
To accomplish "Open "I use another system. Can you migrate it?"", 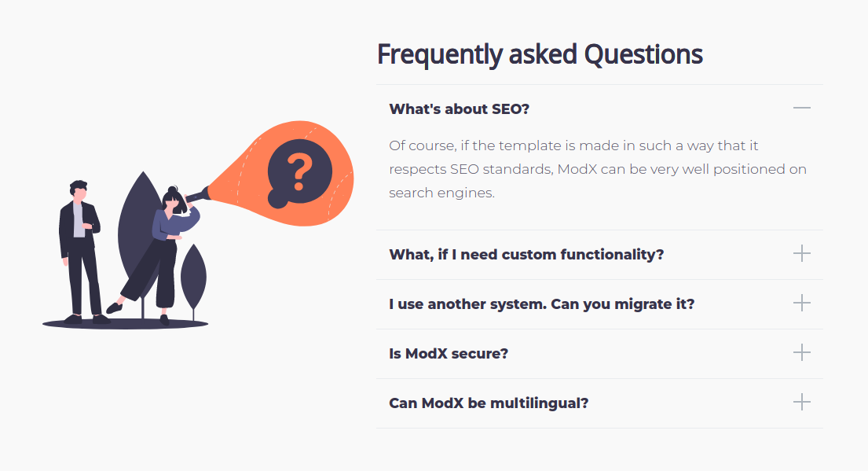I will (541, 304).
